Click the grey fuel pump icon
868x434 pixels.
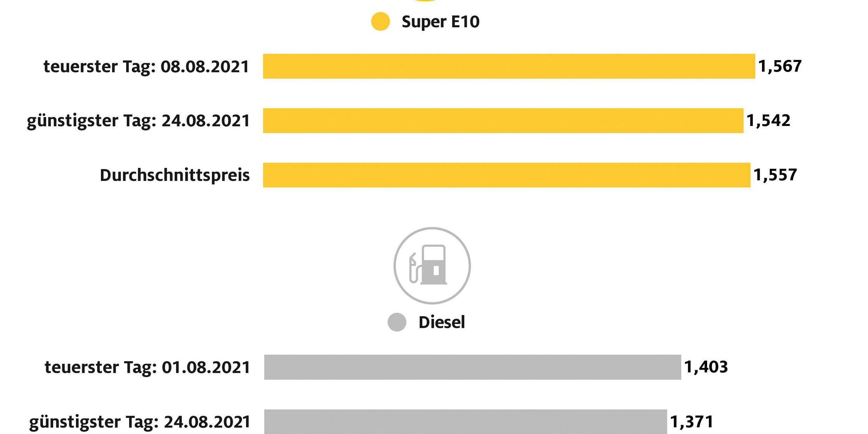pos(432,265)
